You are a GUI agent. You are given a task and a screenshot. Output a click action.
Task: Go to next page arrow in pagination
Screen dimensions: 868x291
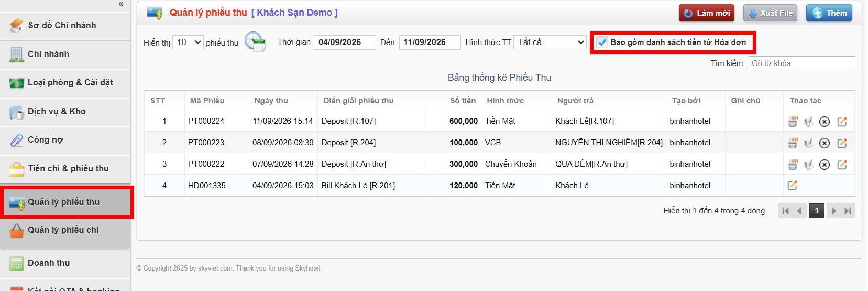tap(834, 211)
